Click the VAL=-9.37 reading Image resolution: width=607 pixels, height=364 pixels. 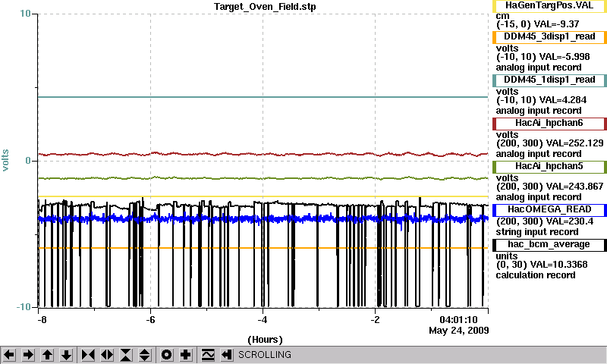pos(556,24)
